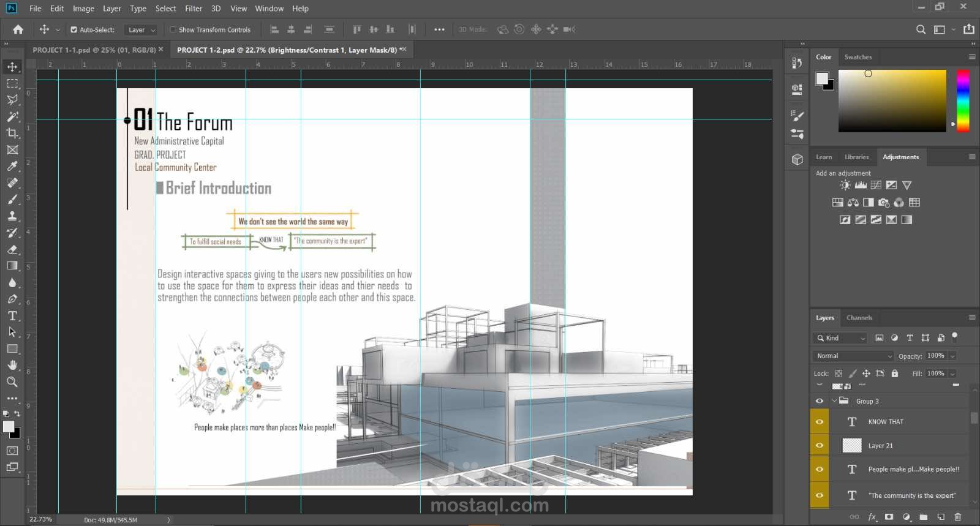Select the Clone Stamp tool
This screenshot has height=526, width=980.
tap(12, 216)
